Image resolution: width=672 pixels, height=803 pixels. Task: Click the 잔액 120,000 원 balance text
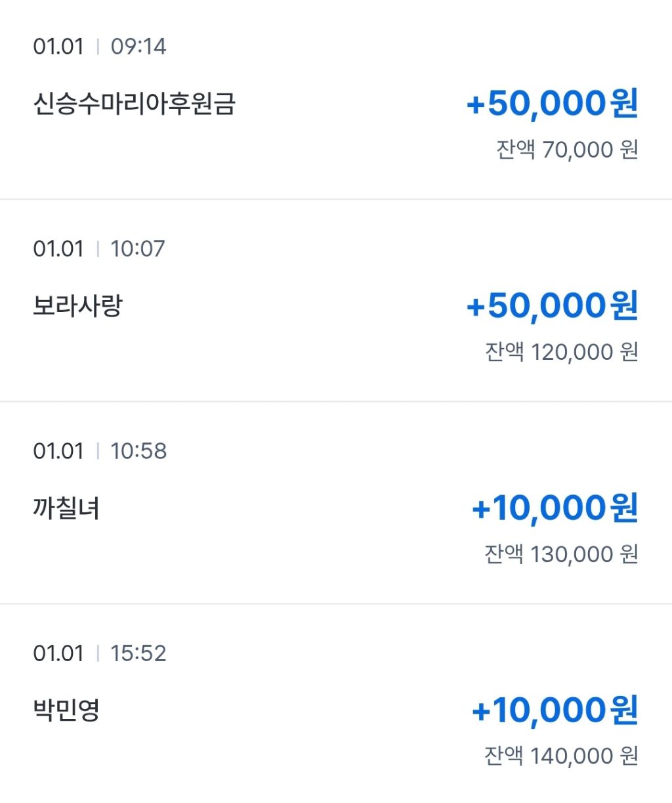(561, 352)
